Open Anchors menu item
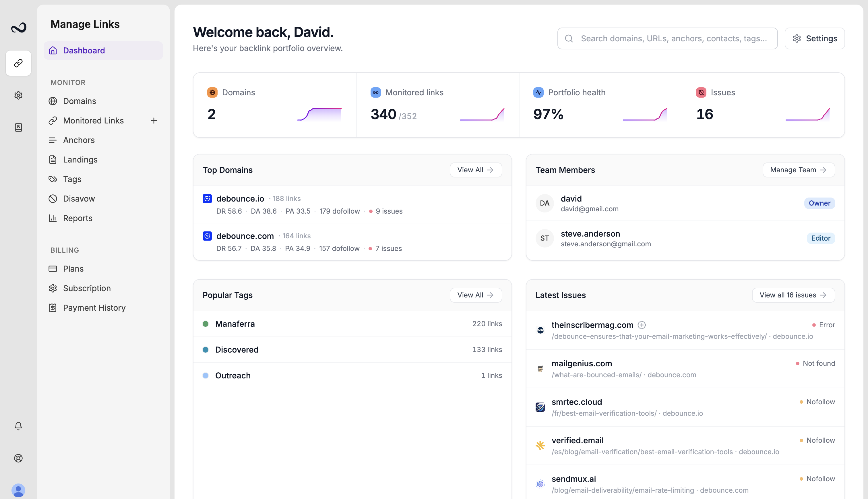 [x=103, y=140]
